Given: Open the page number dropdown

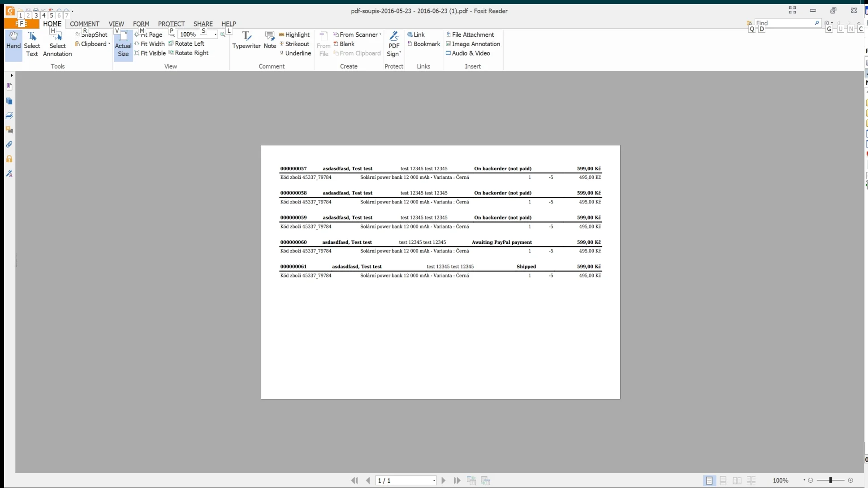Looking at the screenshot, I should coord(434,480).
